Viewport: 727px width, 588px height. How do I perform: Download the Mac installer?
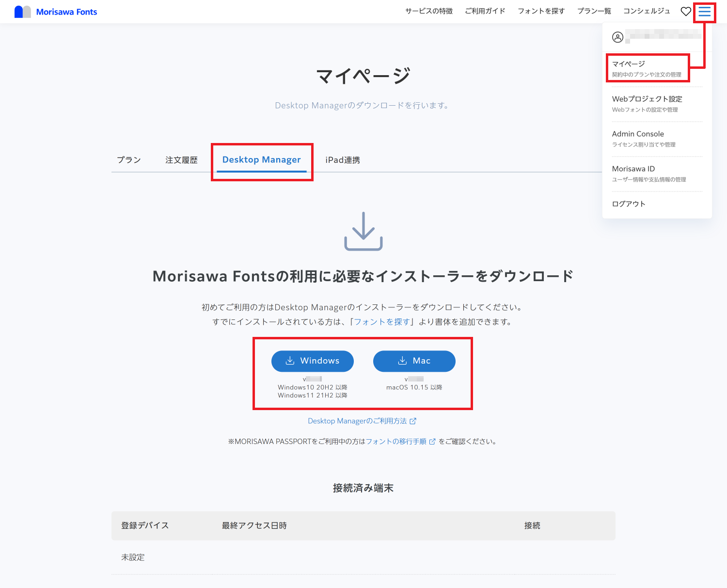click(414, 361)
